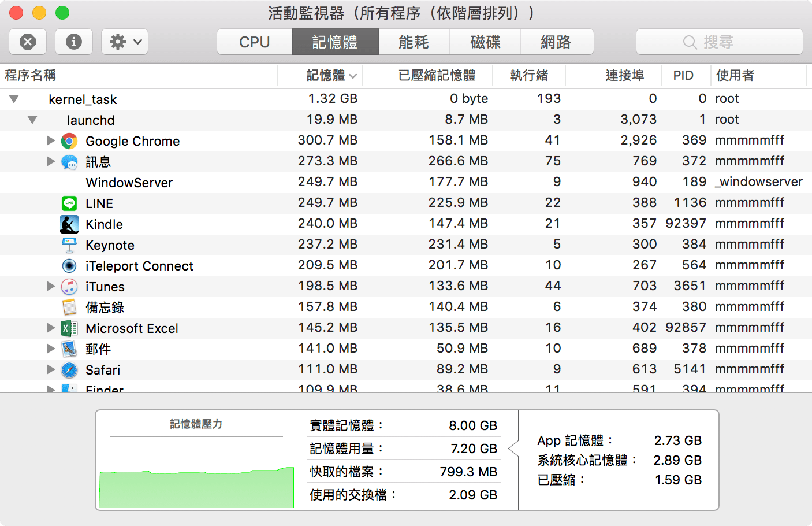Sort by the 使用者 column header

759,75
